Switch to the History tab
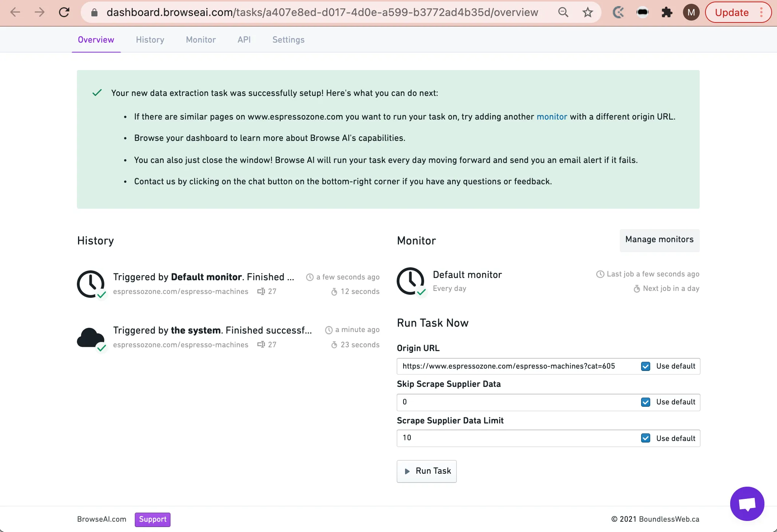 tap(150, 40)
